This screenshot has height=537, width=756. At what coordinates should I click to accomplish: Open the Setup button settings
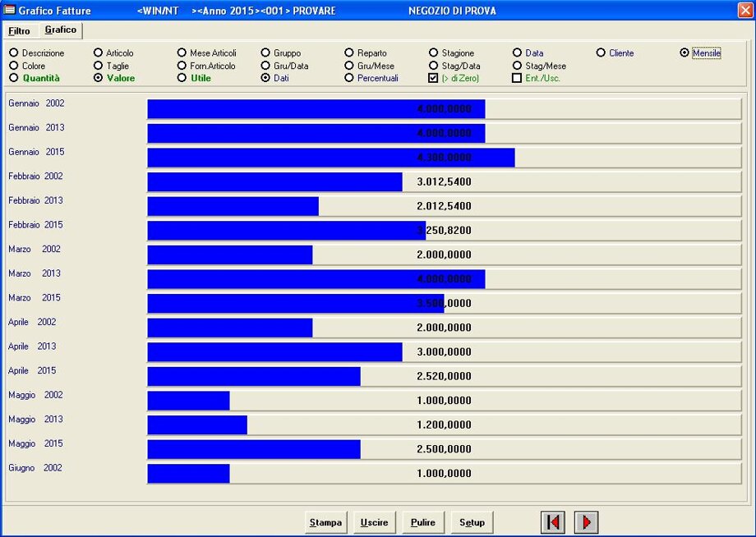pos(472,522)
